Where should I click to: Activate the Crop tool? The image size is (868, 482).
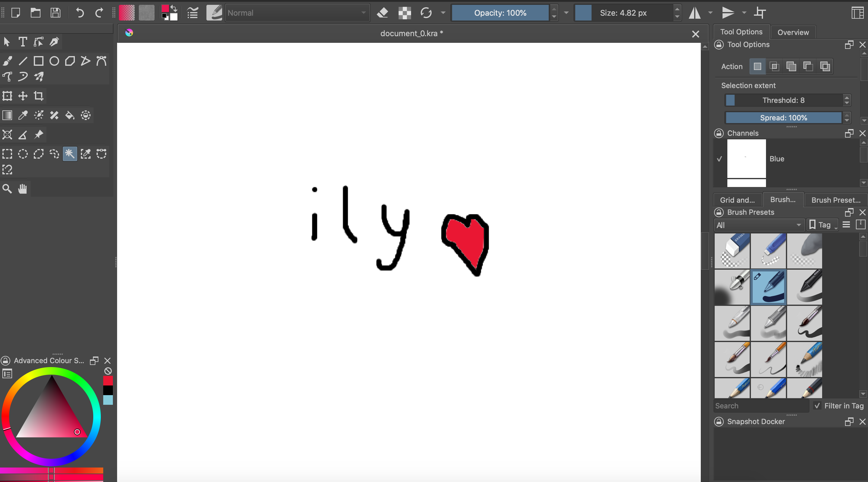[x=38, y=96]
